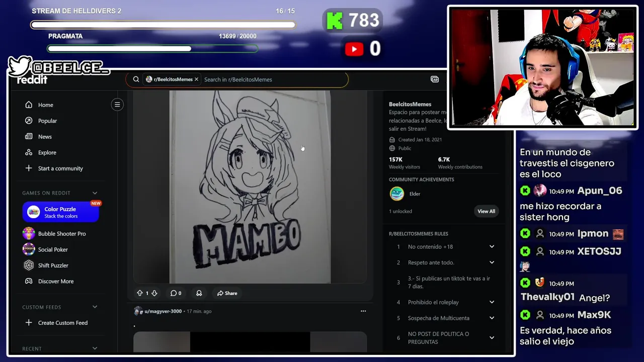Click the advertise icon in Reddit header

click(x=435, y=79)
